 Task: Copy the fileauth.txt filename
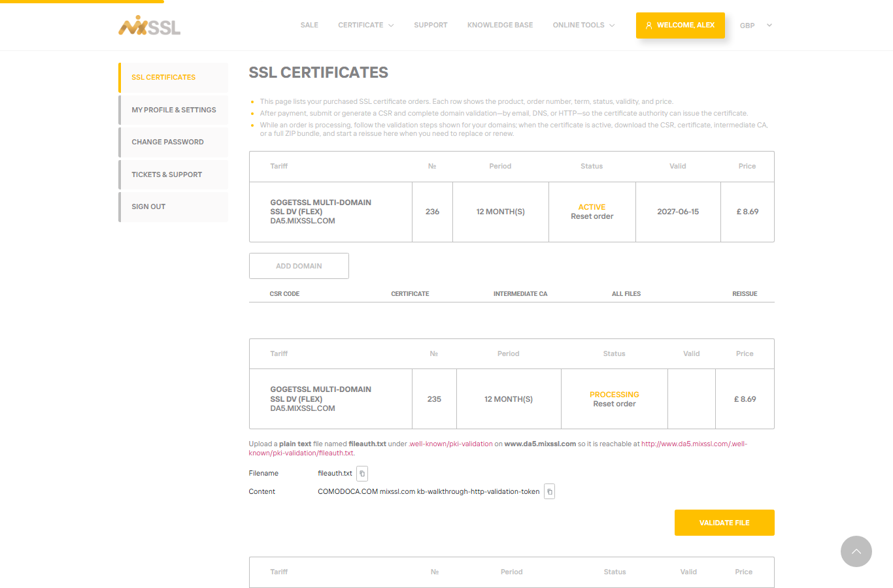point(362,473)
